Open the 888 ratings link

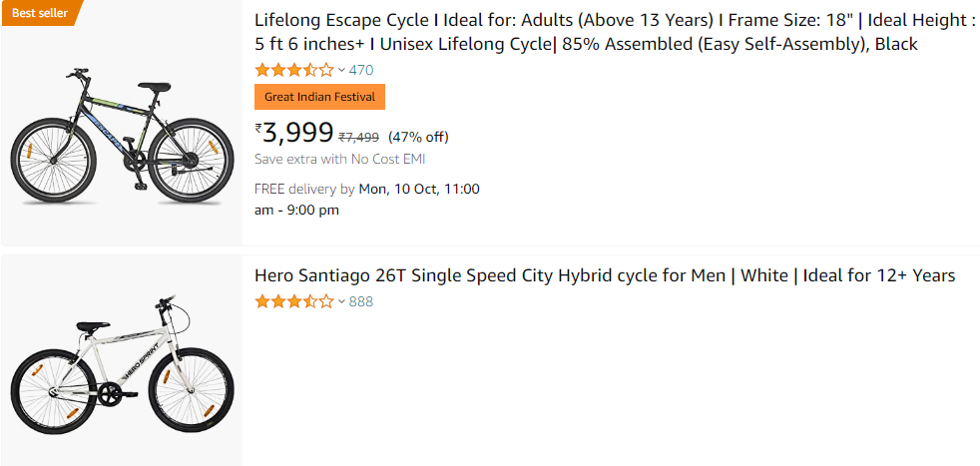pyautogui.click(x=361, y=301)
